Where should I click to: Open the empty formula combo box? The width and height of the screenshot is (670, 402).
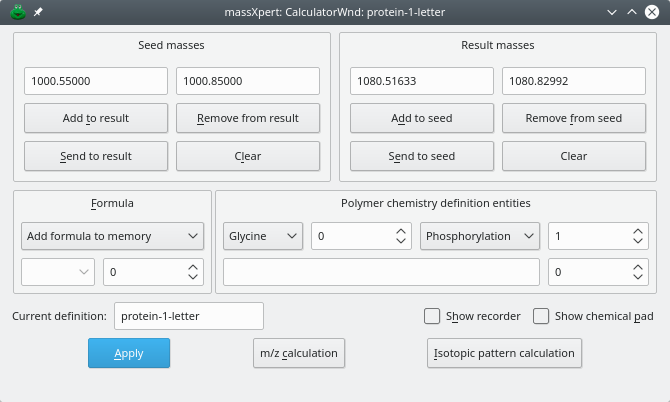coord(58,271)
